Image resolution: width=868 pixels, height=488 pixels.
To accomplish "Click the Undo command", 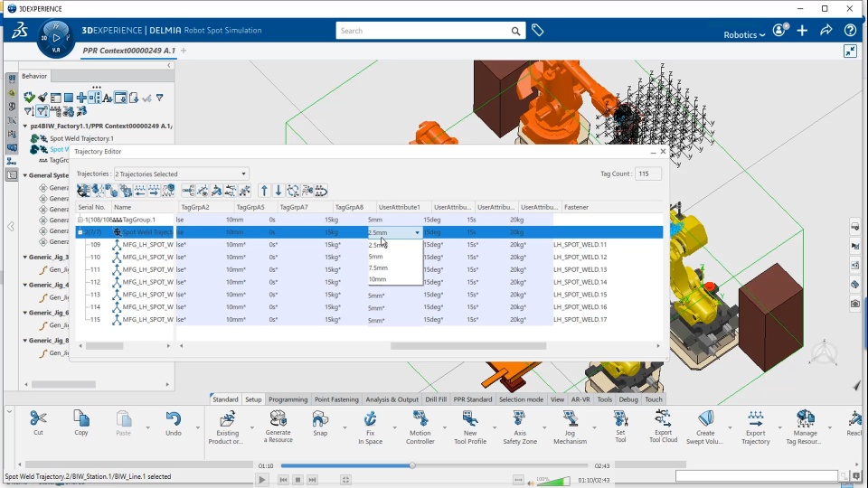I will [174, 423].
